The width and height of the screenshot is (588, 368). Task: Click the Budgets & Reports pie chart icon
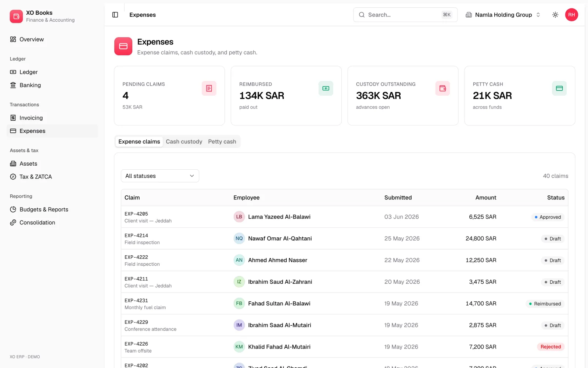[x=13, y=209]
